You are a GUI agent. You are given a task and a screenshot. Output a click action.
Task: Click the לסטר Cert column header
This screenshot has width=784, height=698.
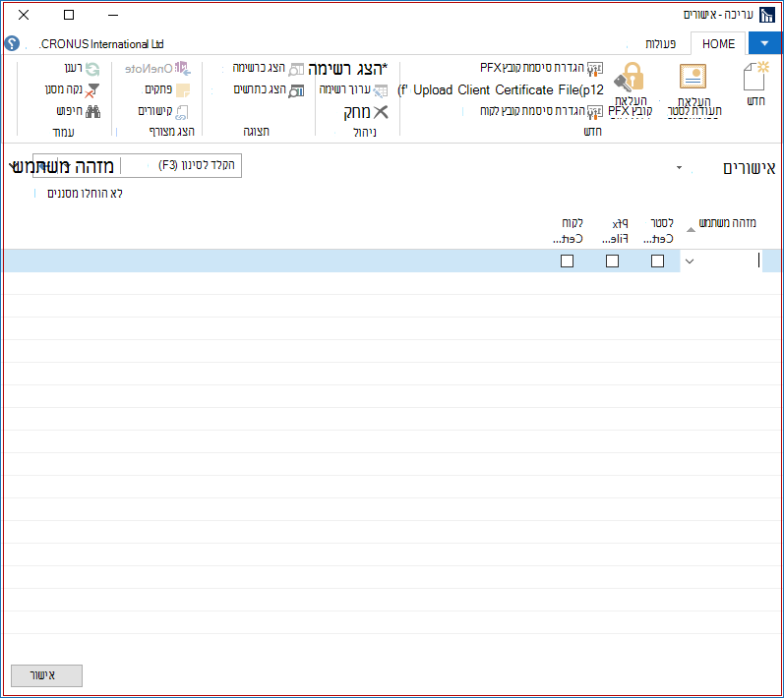pyautogui.click(x=658, y=230)
